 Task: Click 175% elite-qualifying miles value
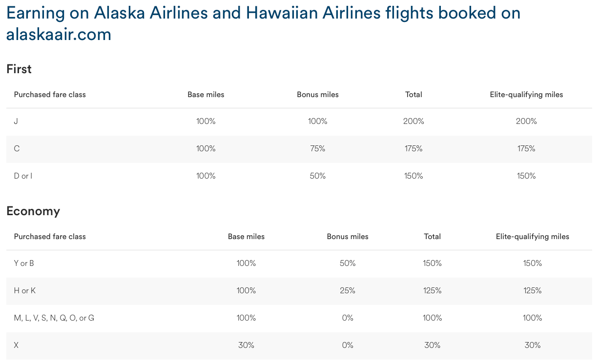(x=526, y=149)
